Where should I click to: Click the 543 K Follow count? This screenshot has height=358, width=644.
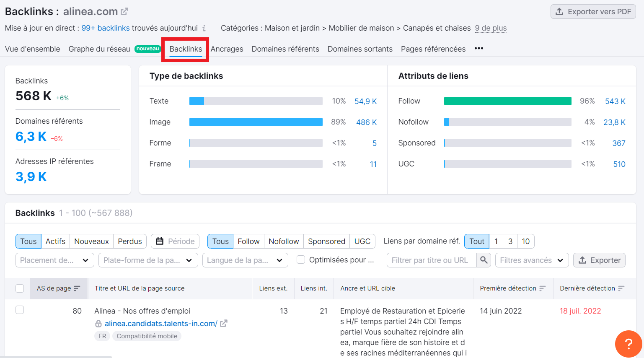(615, 101)
